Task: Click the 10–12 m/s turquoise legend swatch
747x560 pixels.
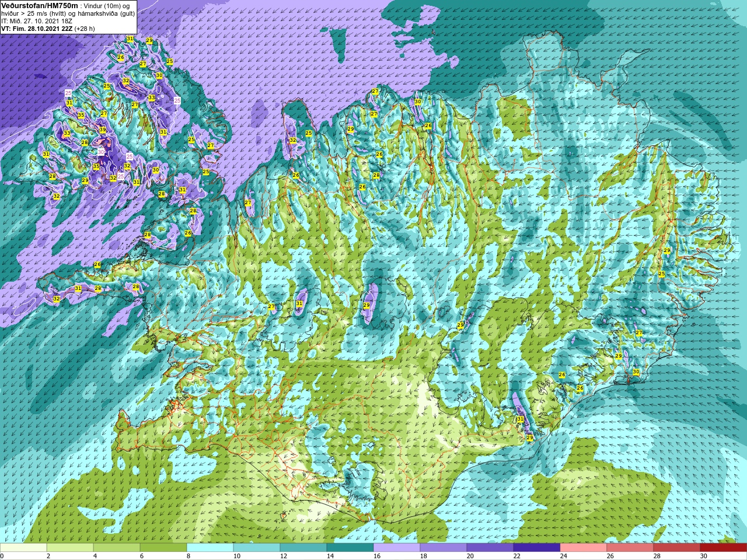Action: pyautogui.click(x=257, y=547)
